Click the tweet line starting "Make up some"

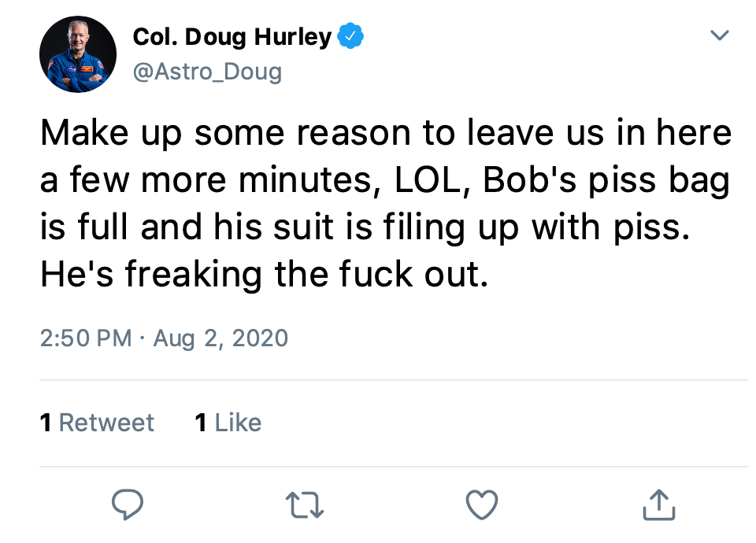(x=386, y=133)
